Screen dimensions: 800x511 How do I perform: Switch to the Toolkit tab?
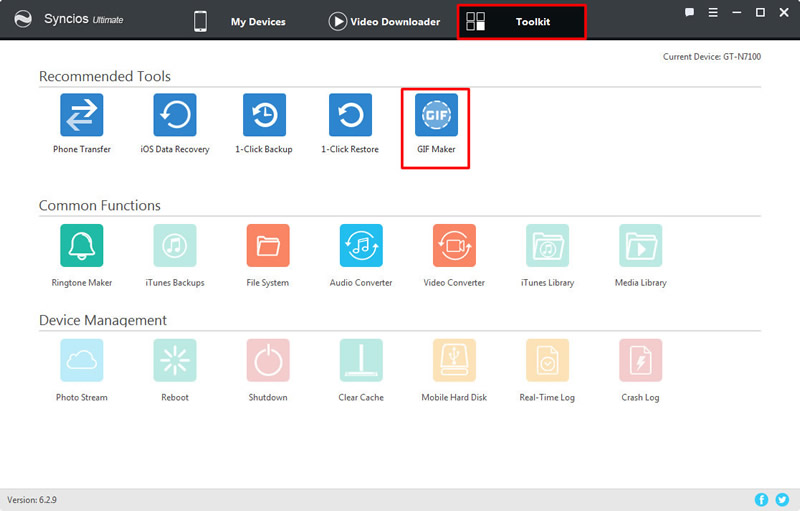521,22
